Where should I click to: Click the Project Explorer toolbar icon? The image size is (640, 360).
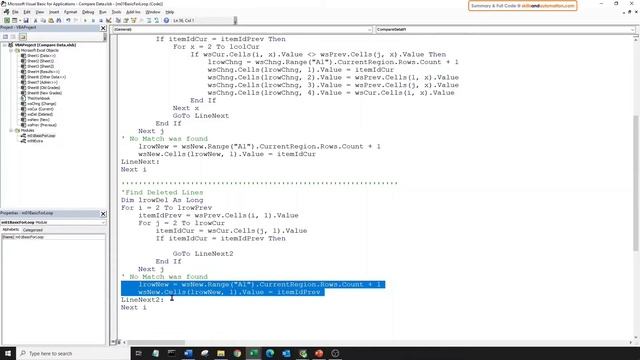(118, 20)
